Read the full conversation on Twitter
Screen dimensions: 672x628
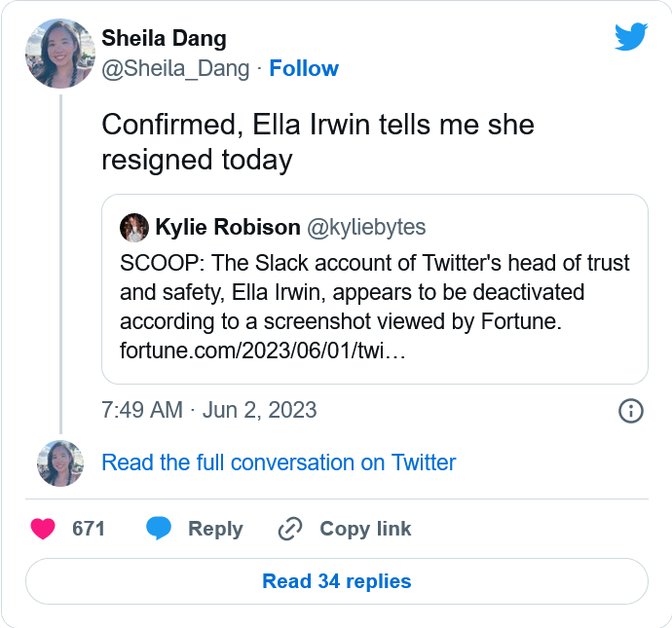click(279, 462)
